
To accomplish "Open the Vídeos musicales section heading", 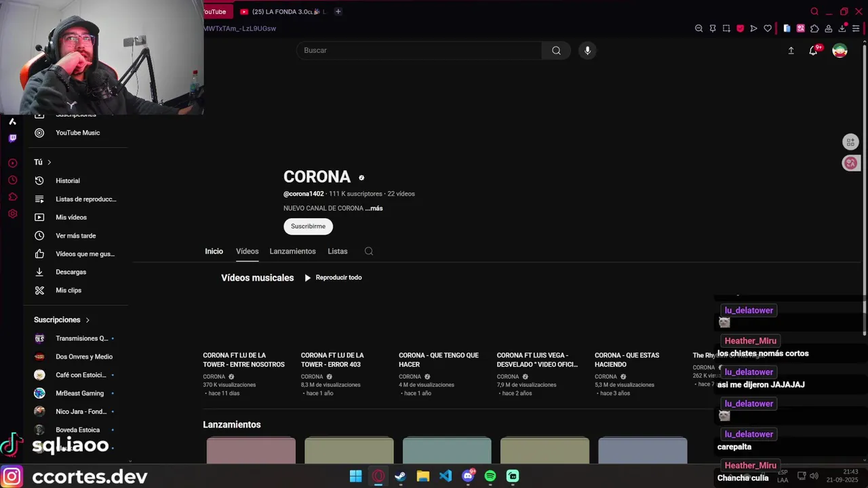I will [x=257, y=278].
